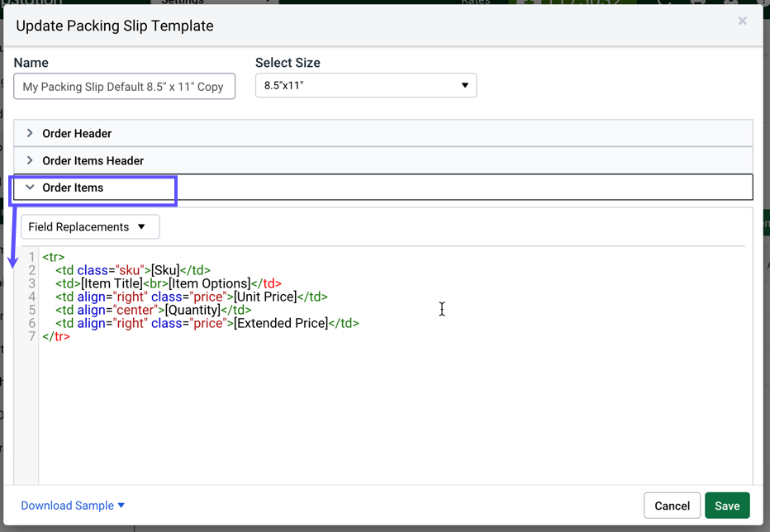
Task: Click the ShipStation logo at top left
Action: click(x=33, y=4)
